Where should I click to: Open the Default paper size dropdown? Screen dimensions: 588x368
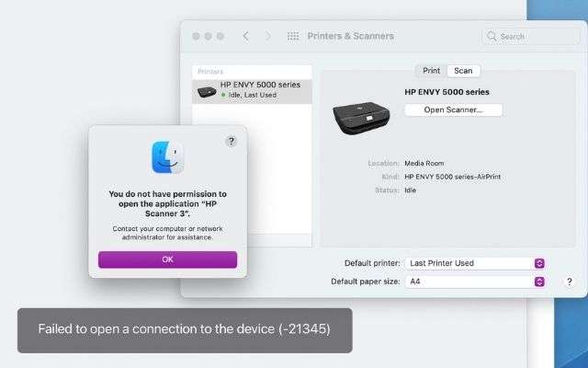click(x=475, y=282)
